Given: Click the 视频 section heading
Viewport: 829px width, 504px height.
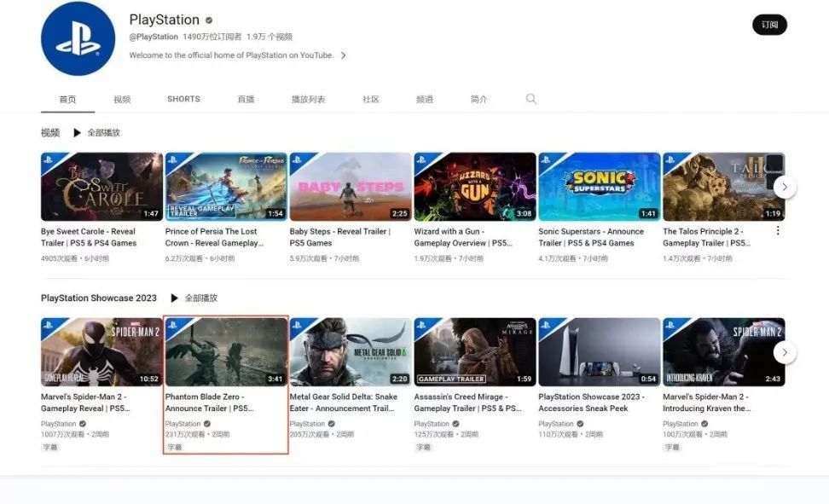Looking at the screenshot, I should click(x=50, y=133).
